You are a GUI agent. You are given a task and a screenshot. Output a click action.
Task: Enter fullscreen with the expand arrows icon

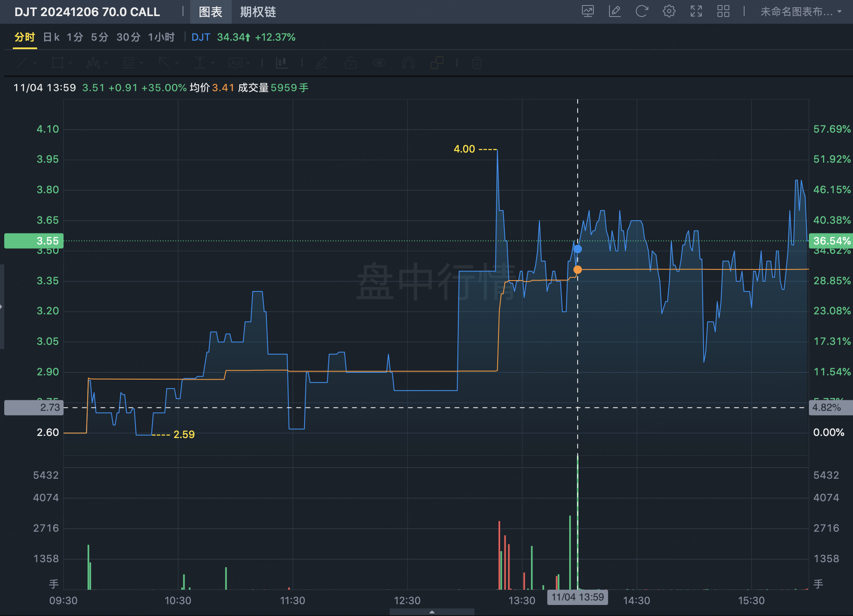point(696,11)
